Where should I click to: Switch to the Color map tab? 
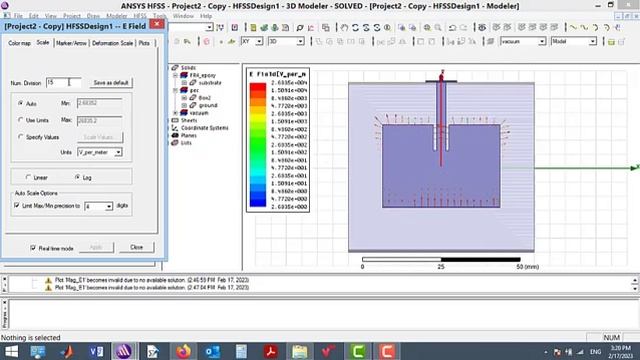coord(19,43)
